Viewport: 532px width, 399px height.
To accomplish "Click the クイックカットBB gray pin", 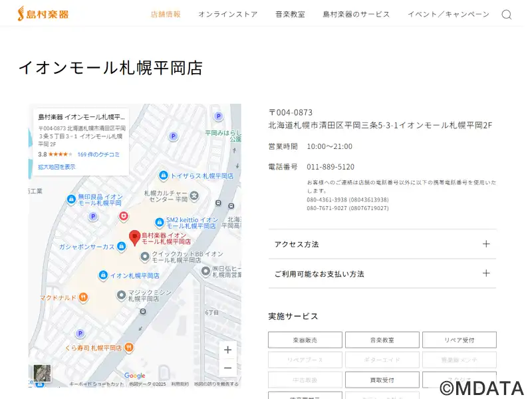I will click(145, 257).
